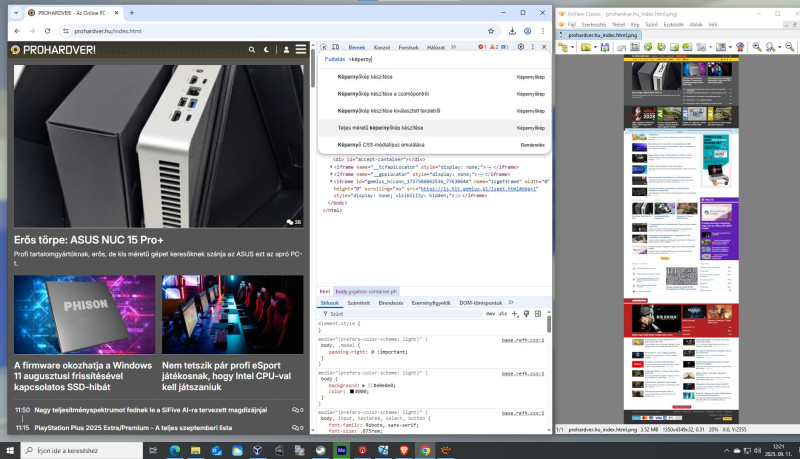Click the Chrome back navigation arrow
The width and height of the screenshot is (800, 459).
click(x=17, y=31)
